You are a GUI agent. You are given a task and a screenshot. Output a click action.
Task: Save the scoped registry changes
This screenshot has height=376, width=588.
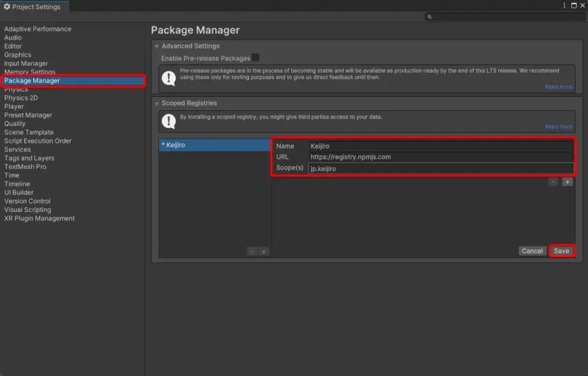coord(562,251)
